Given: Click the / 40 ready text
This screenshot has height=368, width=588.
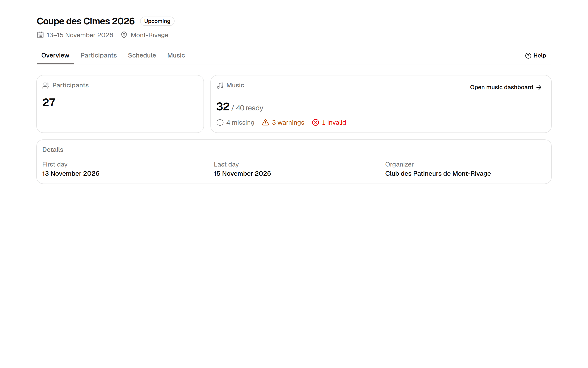Looking at the screenshot, I should coord(247,108).
